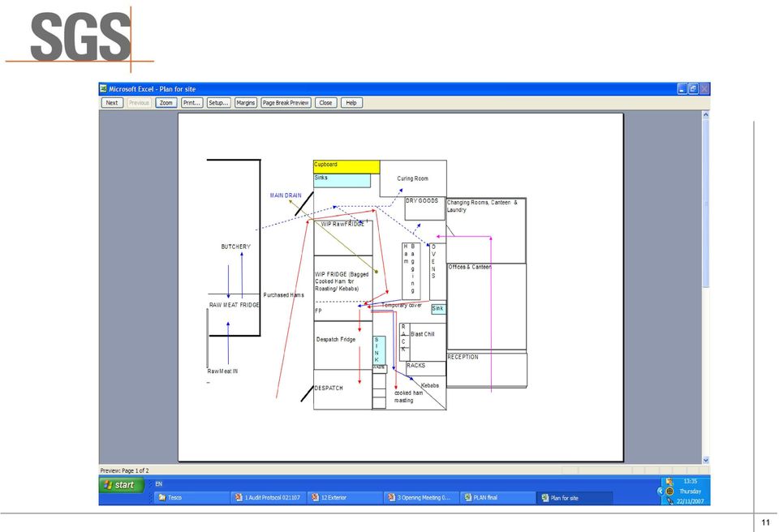Click the Despatch Fridge label
Viewport: 779px width, 532px height.
click(x=336, y=339)
